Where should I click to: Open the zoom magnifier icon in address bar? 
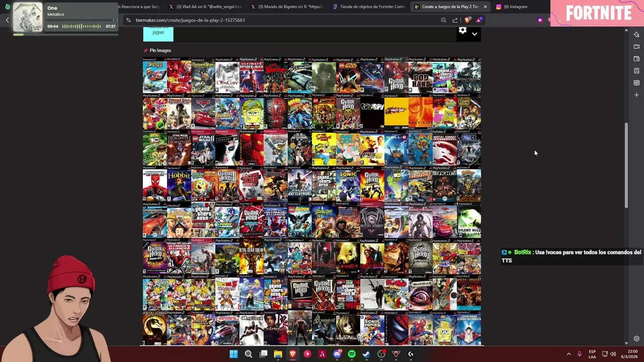coord(443,20)
